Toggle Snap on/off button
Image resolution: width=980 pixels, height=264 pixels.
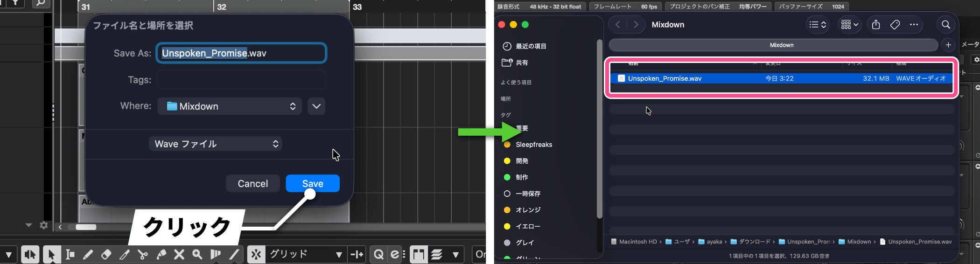[256, 254]
